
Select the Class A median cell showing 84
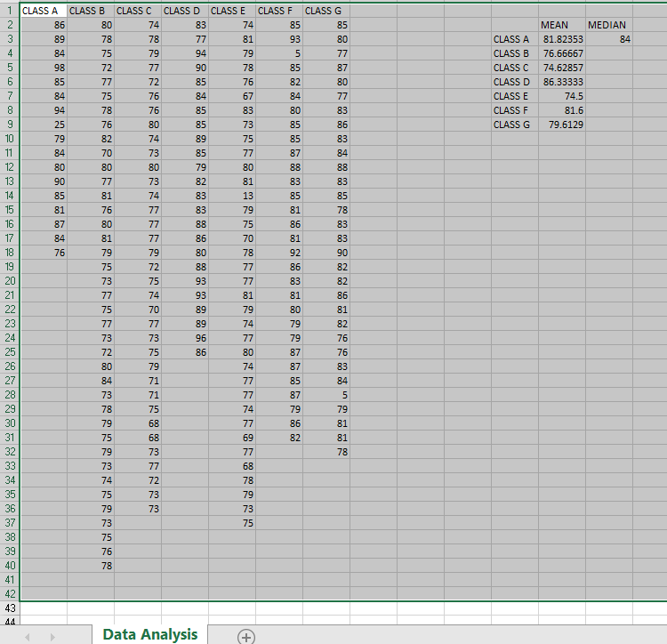[609, 39]
